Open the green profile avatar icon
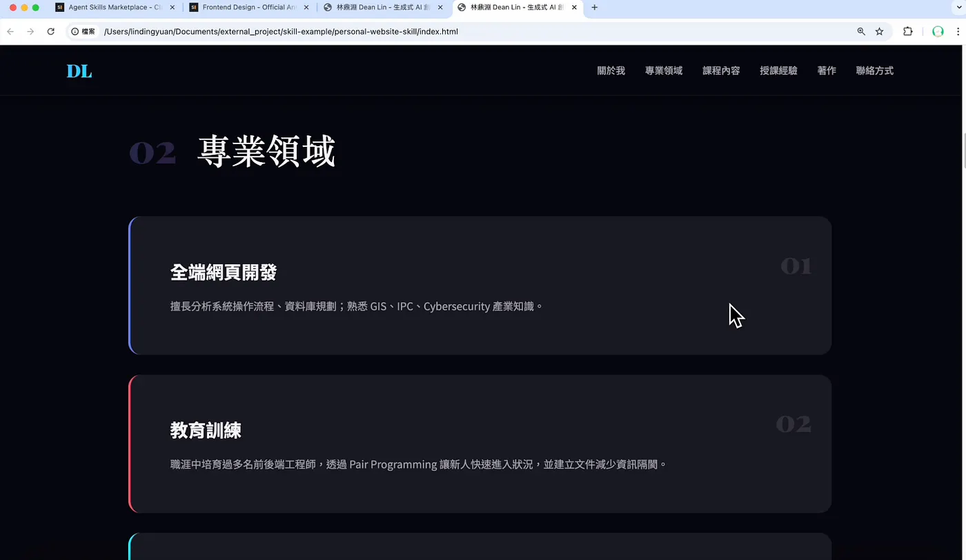966x560 pixels. pyautogui.click(x=938, y=32)
